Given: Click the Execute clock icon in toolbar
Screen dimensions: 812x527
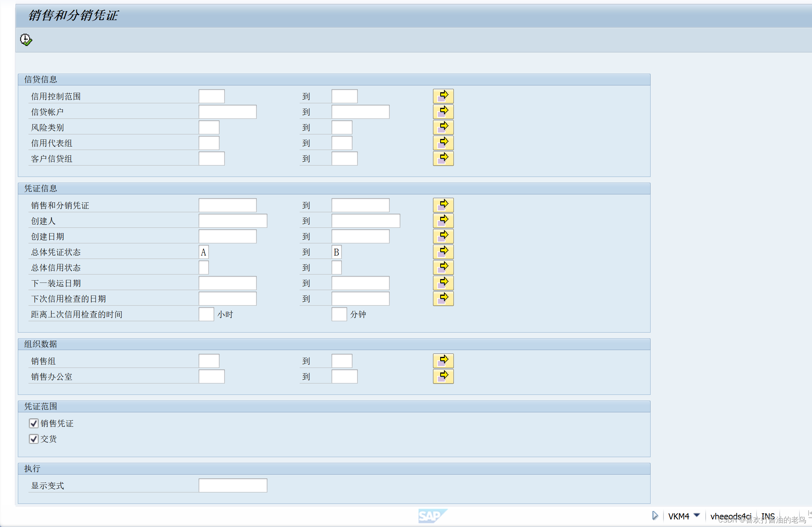Looking at the screenshot, I should click(x=26, y=40).
